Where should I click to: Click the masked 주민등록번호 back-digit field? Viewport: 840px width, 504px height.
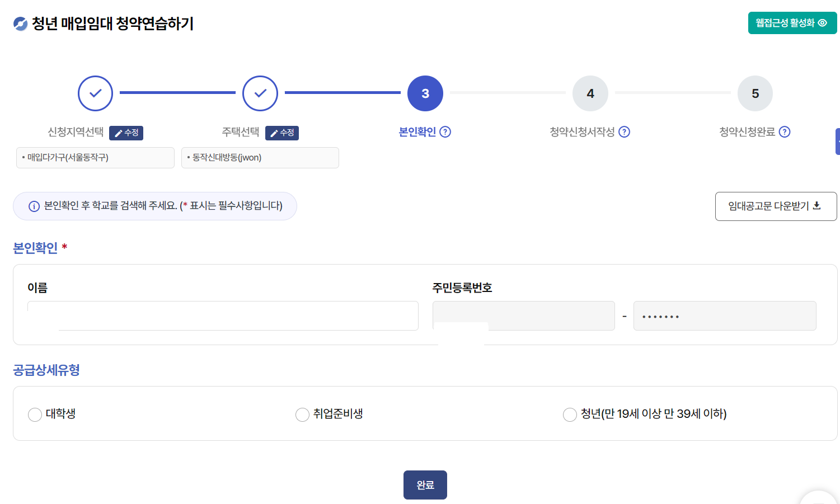(x=724, y=315)
